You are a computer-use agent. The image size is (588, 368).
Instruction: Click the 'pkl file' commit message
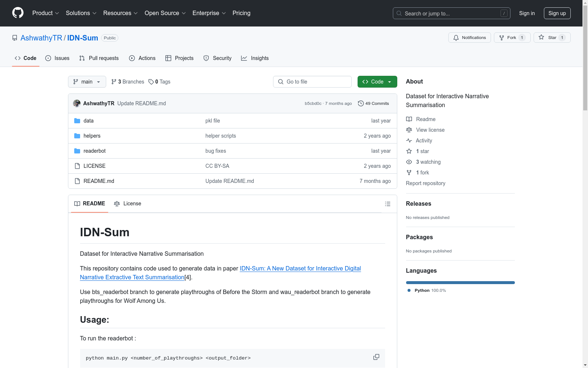[x=213, y=121]
